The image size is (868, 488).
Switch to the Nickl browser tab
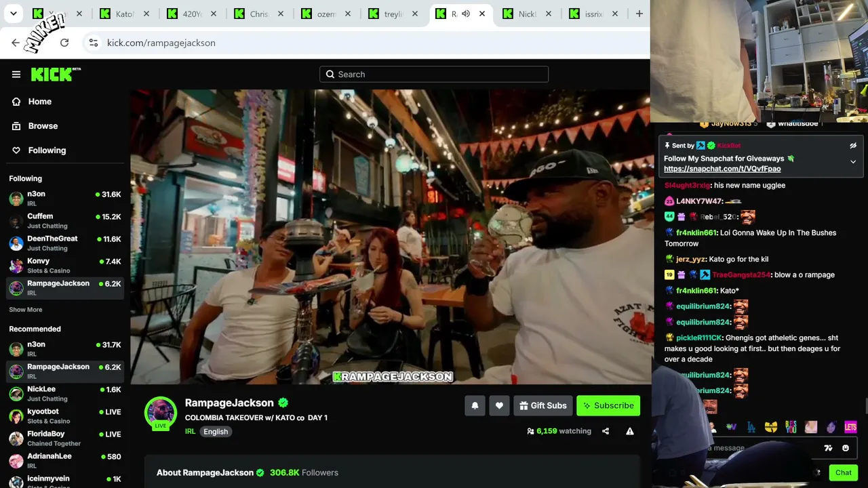527,14
